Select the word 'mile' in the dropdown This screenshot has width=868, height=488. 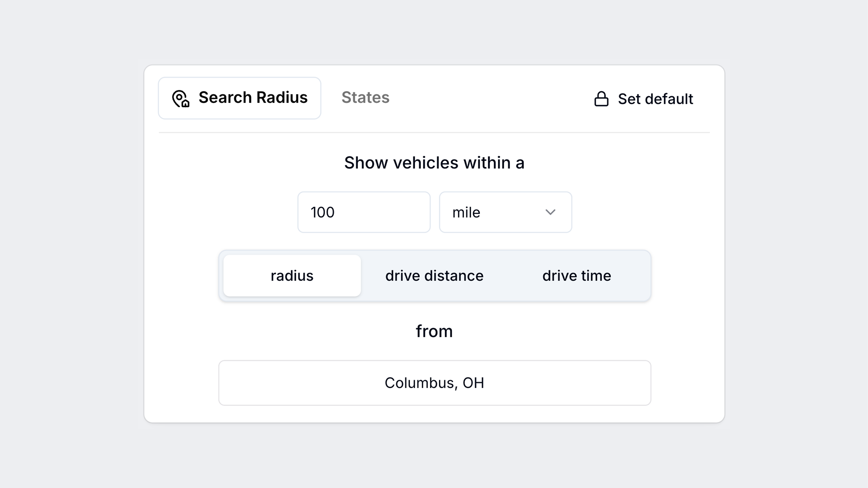[466, 213]
